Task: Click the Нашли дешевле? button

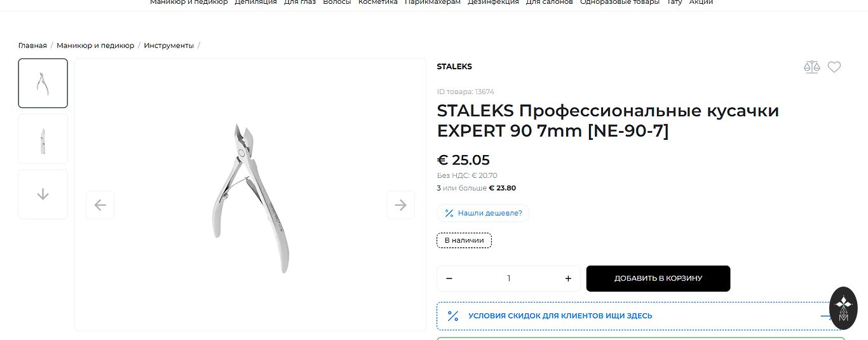Action: click(x=483, y=213)
